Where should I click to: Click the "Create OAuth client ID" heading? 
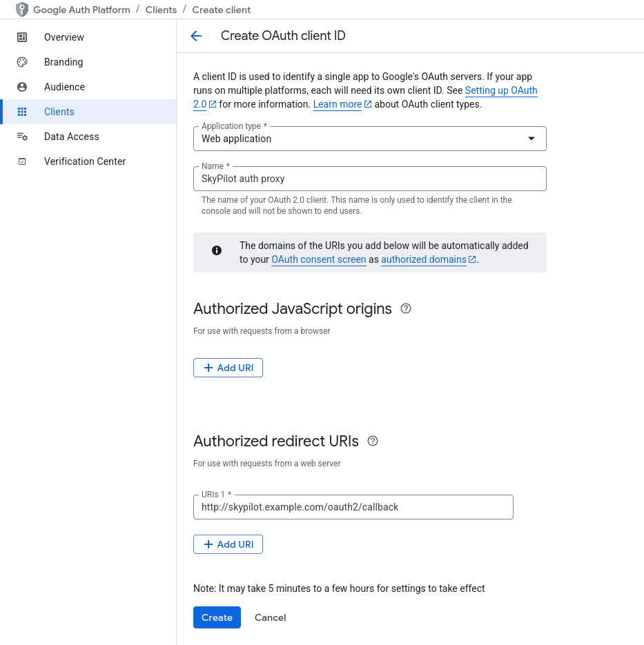click(x=283, y=36)
